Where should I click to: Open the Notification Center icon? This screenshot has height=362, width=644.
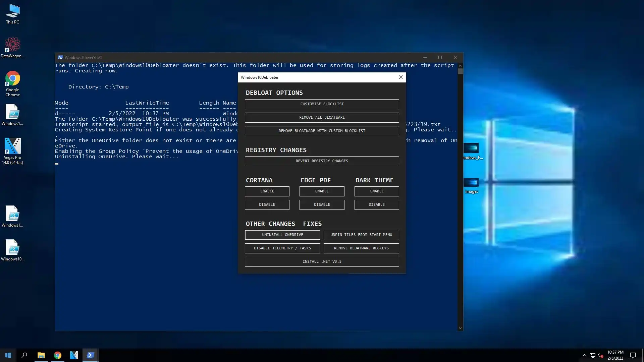[633, 355]
